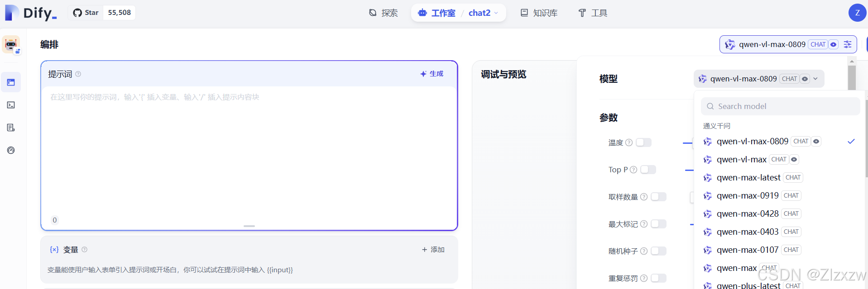Image resolution: width=868 pixels, height=289 pixels.
Task: Click the 编排 page title
Action: point(49,44)
